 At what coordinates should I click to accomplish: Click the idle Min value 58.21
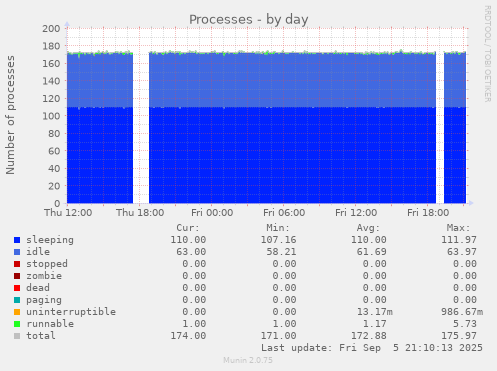click(x=281, y=252)
